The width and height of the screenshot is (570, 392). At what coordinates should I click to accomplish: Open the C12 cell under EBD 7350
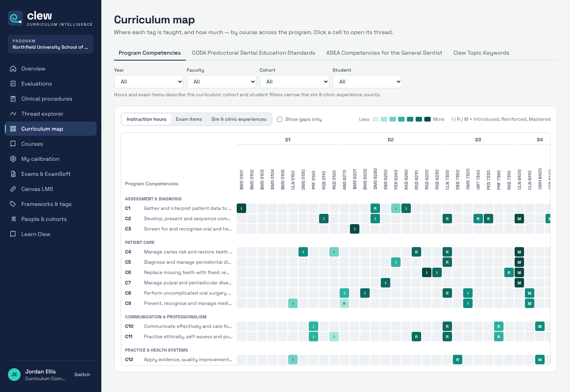coord(458,360)
